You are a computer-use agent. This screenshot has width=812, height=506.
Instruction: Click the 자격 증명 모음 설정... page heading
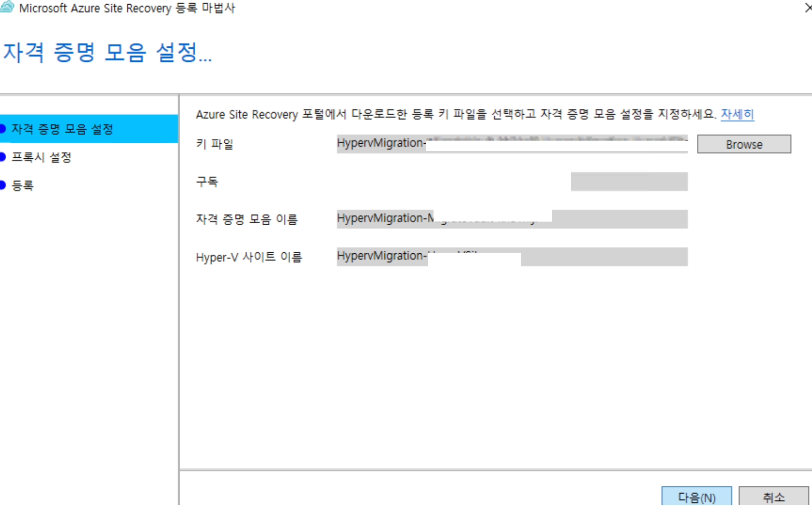point(107,52)
